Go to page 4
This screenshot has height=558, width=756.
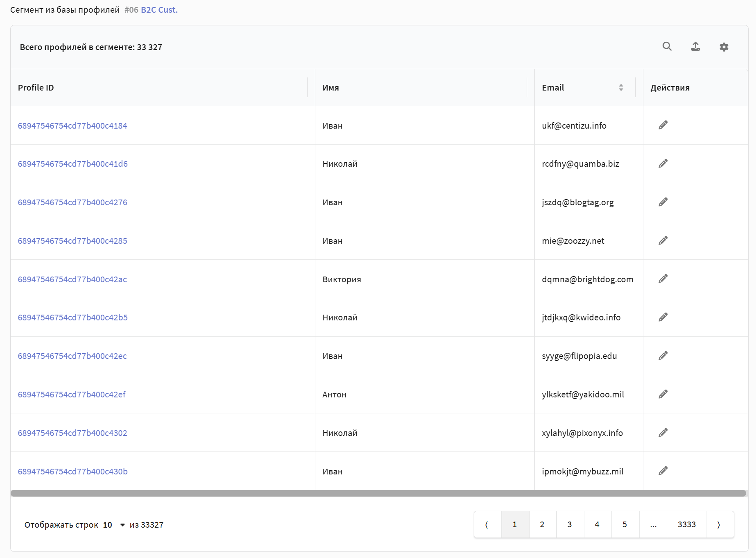[597, 524]
